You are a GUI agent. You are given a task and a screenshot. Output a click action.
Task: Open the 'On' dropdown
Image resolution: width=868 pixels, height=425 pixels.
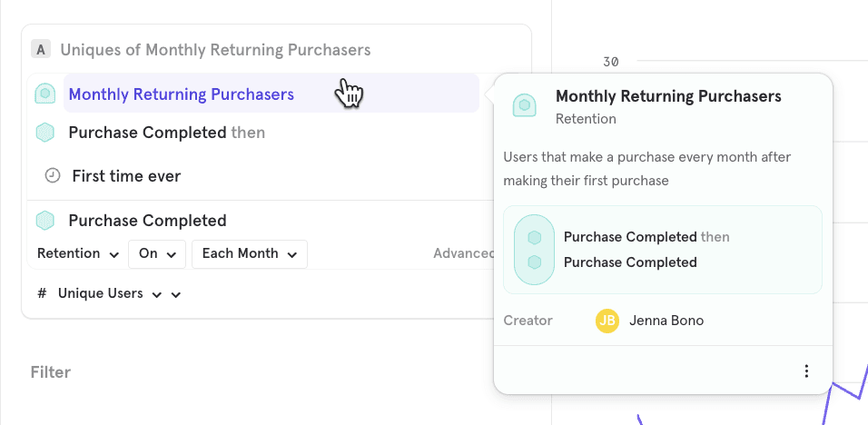click(x=157, y=254)
